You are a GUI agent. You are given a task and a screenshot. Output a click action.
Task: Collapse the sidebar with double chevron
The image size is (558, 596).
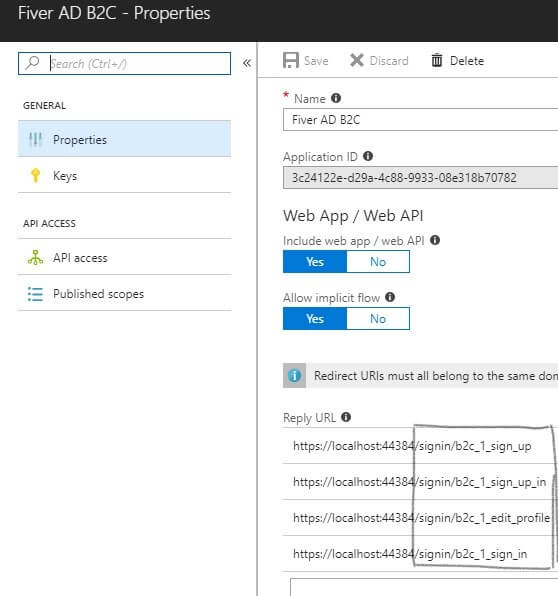click(x=247, y=63)
